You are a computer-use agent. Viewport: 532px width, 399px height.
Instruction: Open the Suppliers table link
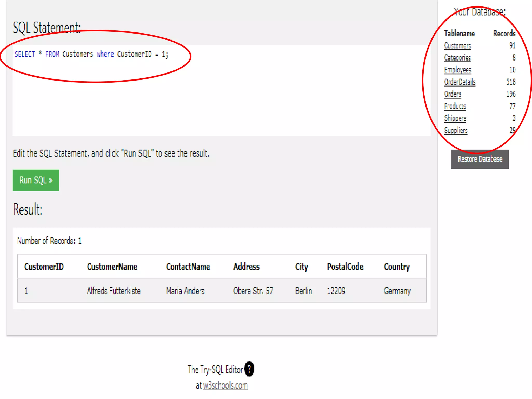[456, 130]
